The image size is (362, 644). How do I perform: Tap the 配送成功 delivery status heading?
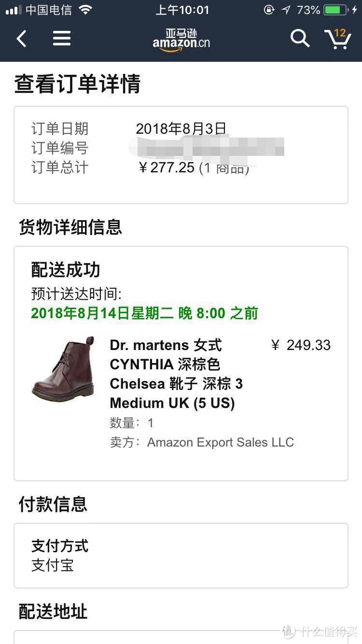66,270
